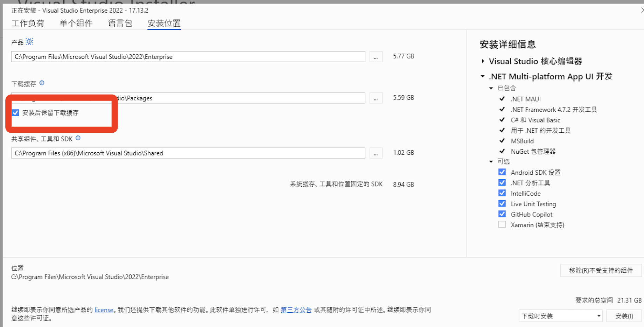This screenshot has width=644, height=327.
Task: Click the info icon next to 共享组件、工具和 SDK
Action: point(78,138)
